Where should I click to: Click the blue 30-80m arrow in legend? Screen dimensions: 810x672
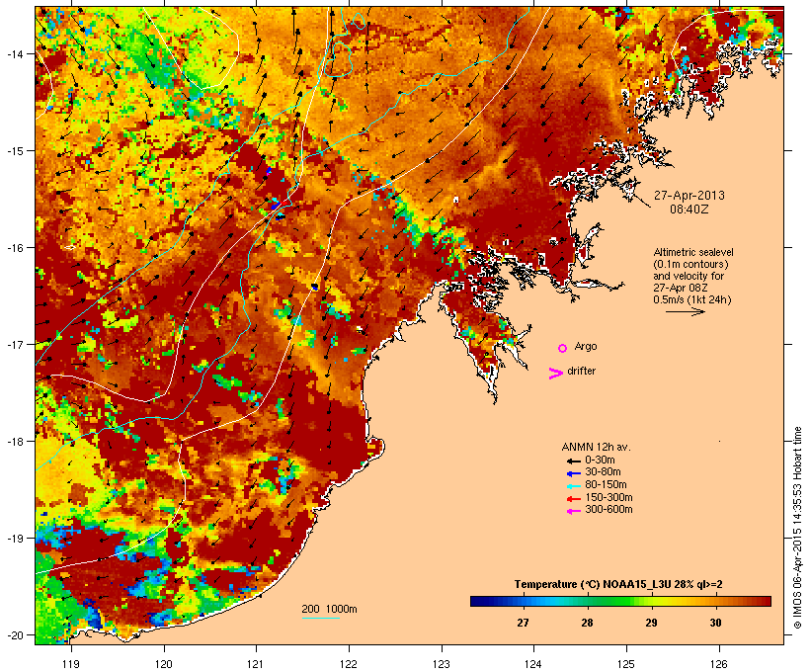574,473
